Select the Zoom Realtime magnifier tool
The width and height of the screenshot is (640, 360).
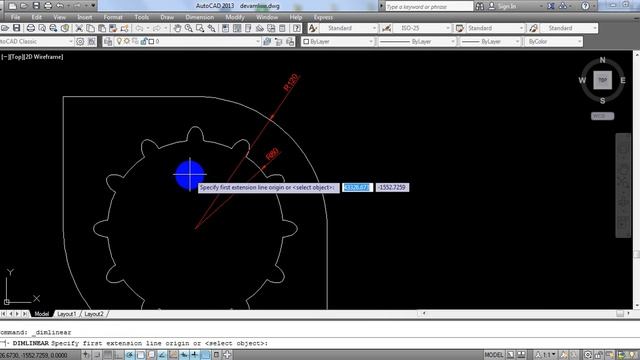(189, 28)
